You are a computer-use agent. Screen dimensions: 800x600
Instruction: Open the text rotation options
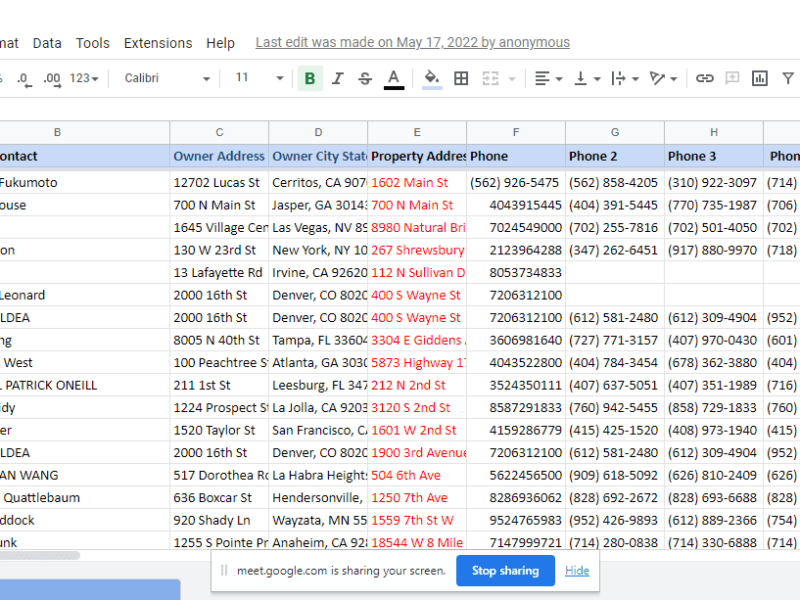(661, 78)
